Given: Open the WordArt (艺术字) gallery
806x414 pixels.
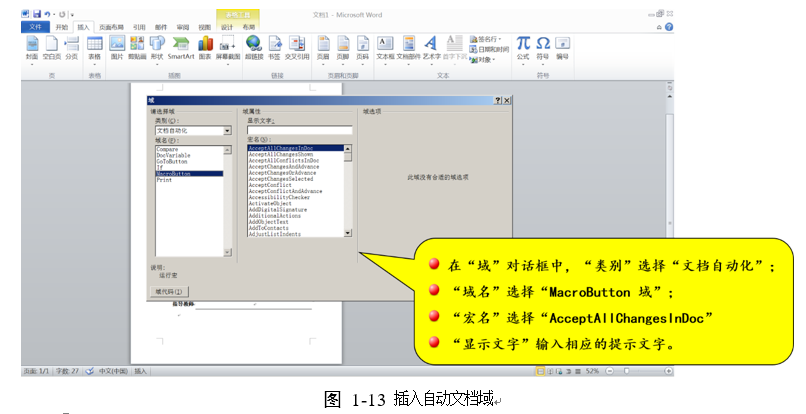Looking at the screenshot, I should point(432,49).
